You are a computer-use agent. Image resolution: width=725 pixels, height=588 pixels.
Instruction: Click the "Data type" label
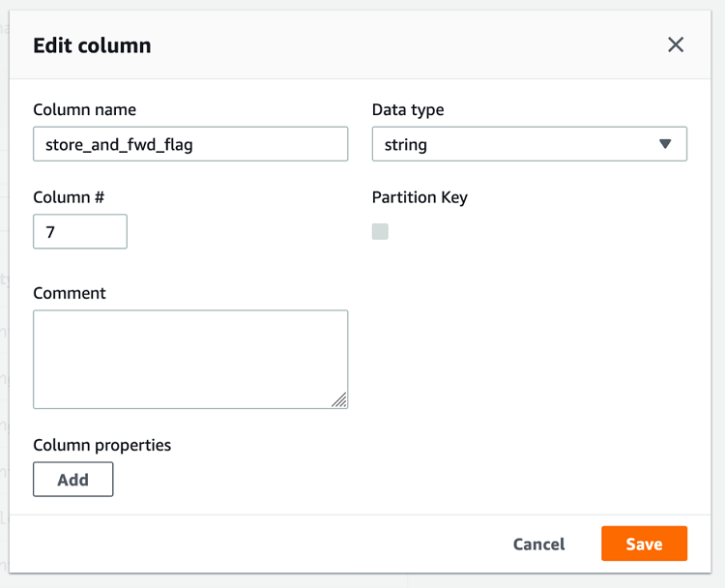click(x=408, y=110)
